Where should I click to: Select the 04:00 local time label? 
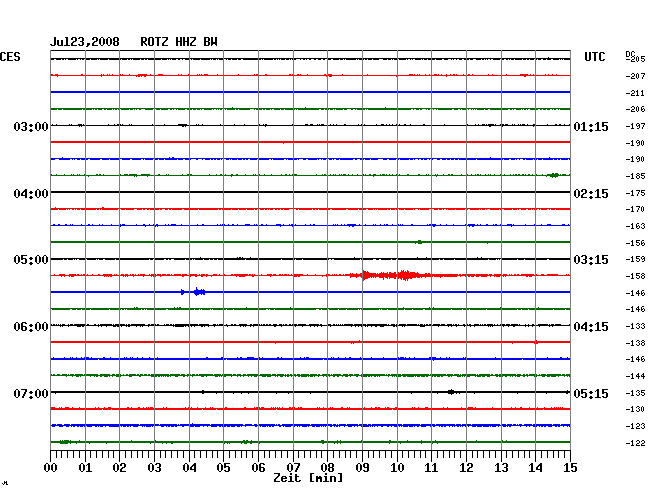click(x=31, y=194)
